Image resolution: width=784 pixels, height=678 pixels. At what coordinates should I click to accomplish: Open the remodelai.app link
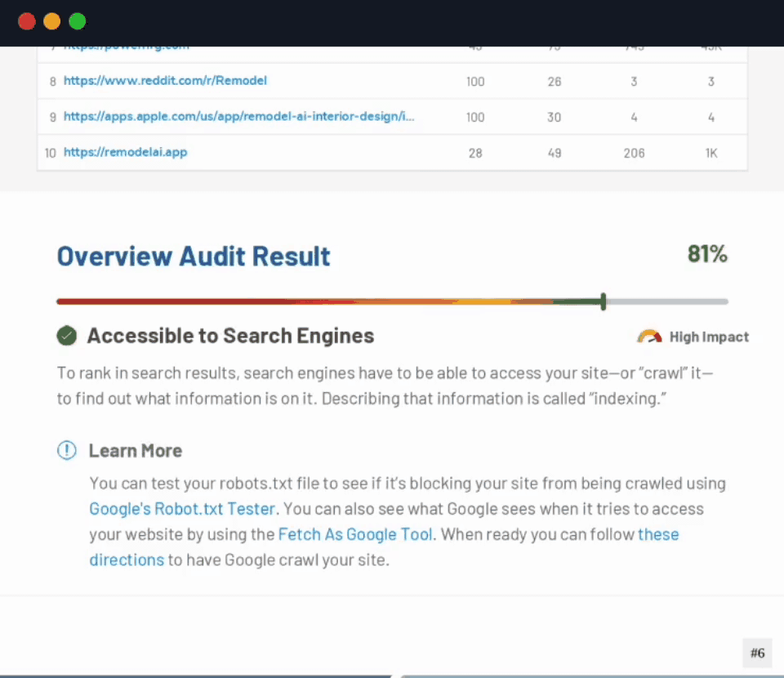125,152
